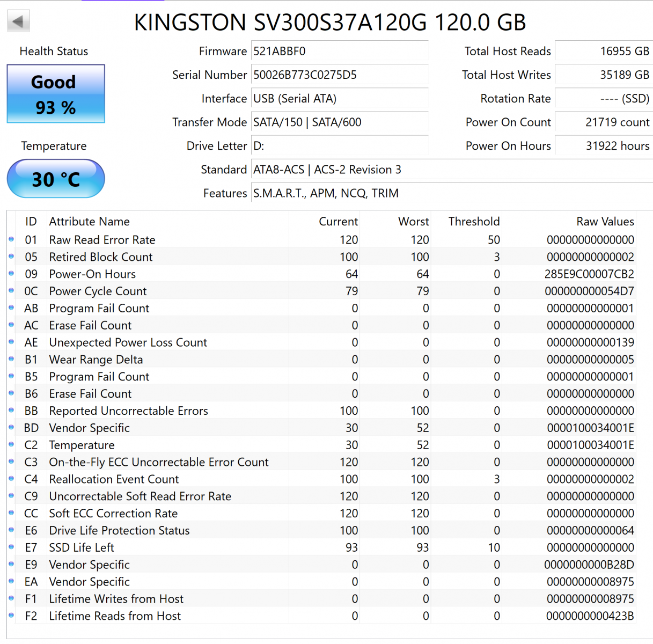Click the status dot for Reported Uncorrectable Errors
This screenshot has height=644, width=653.
click(x=11, y=411)
